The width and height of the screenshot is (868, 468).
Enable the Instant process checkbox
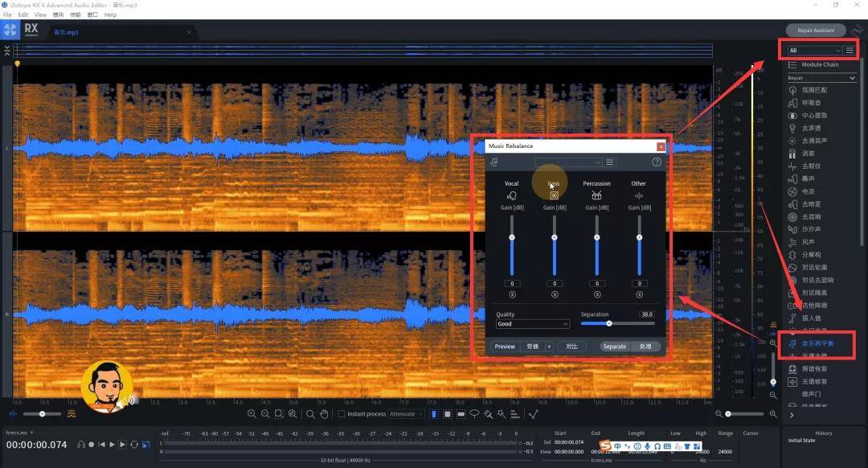pos(342,414)
